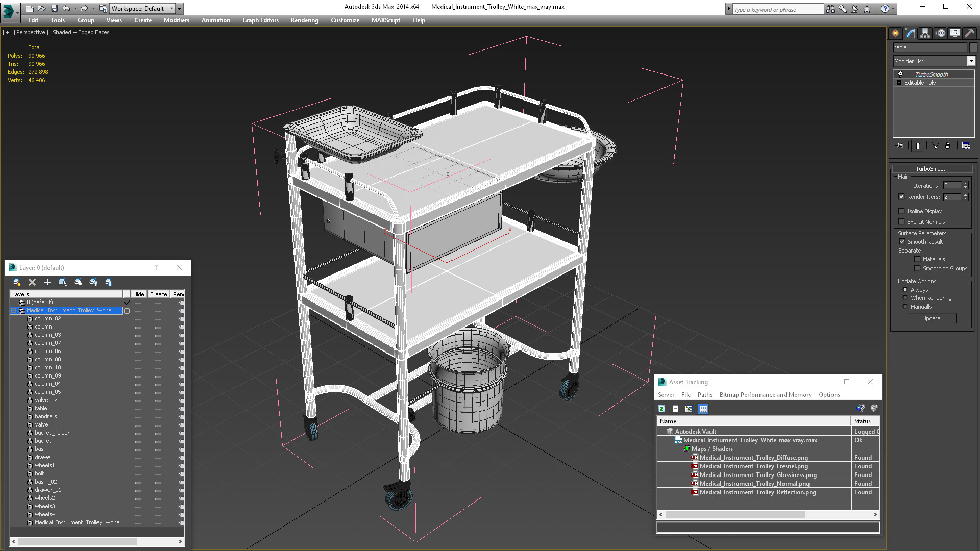This screenshot has width=980, height=551.
Task: Click the Open File icon
Action: (x=42, y=8)
